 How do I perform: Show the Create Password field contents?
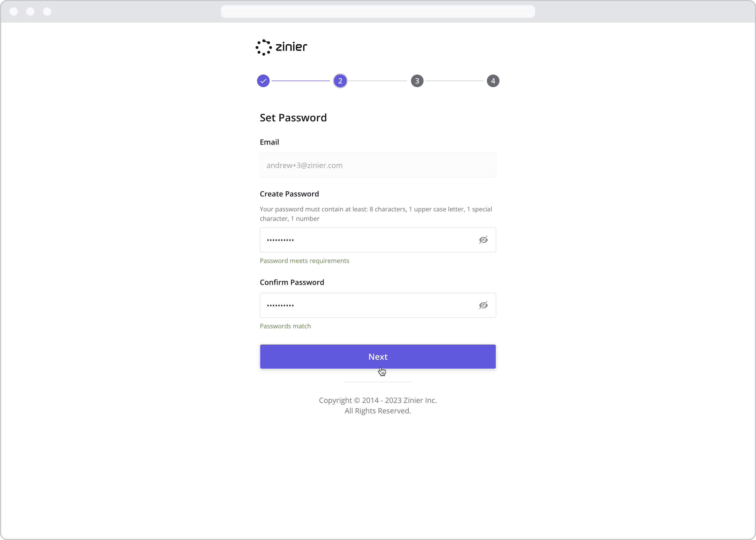click(483, 240)
